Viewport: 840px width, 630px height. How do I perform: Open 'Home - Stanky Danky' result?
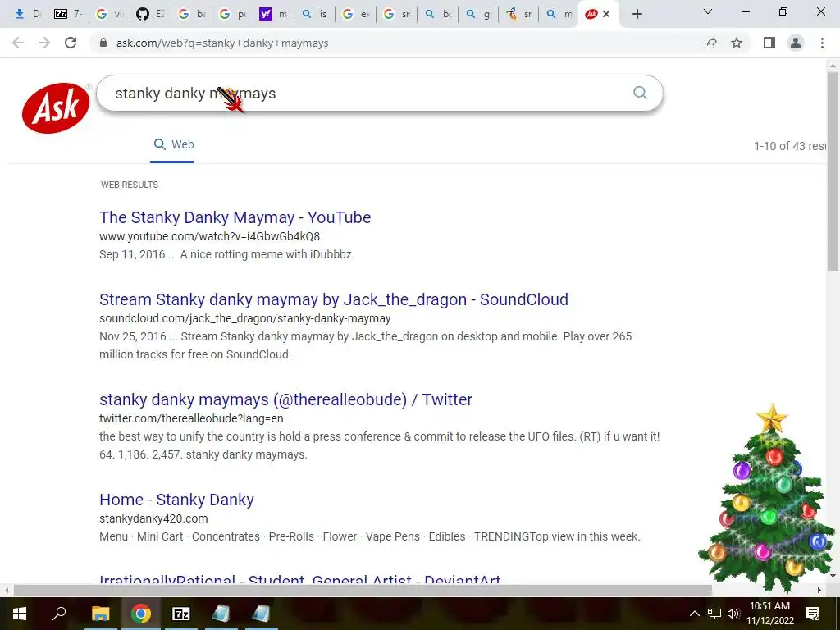176,500
